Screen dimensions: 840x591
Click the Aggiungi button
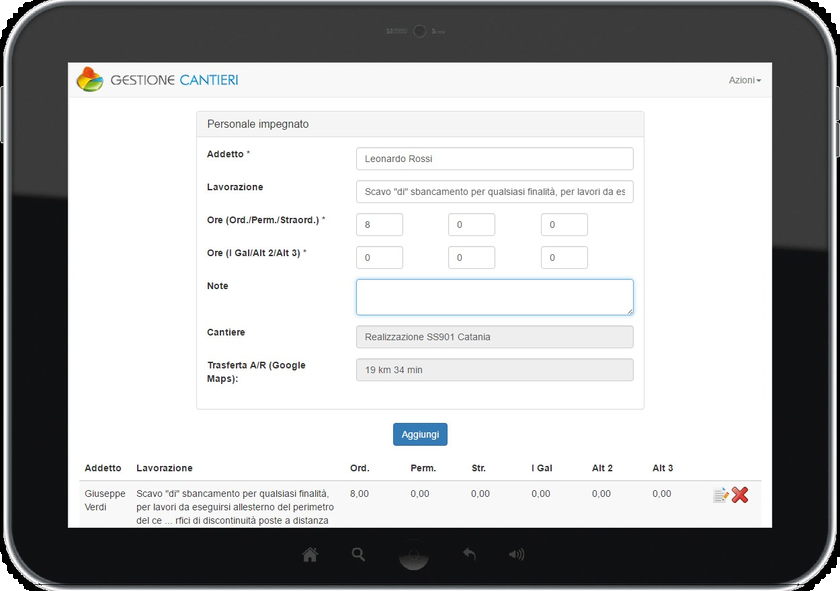420,435
